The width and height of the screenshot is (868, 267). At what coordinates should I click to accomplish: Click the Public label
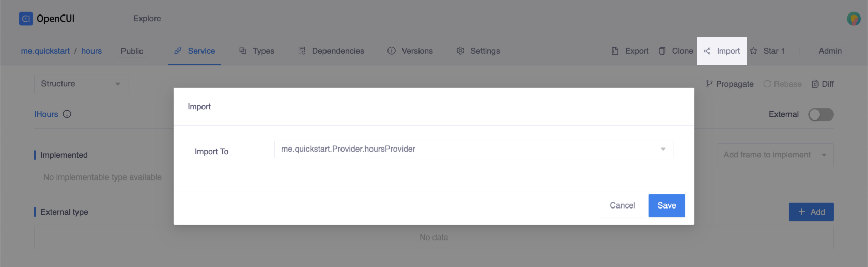coord(132,51)
